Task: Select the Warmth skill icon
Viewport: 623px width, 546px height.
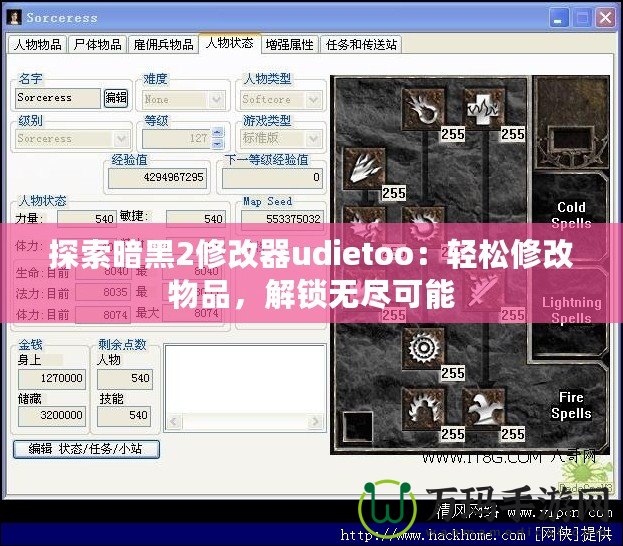Action: coord(484,109)
